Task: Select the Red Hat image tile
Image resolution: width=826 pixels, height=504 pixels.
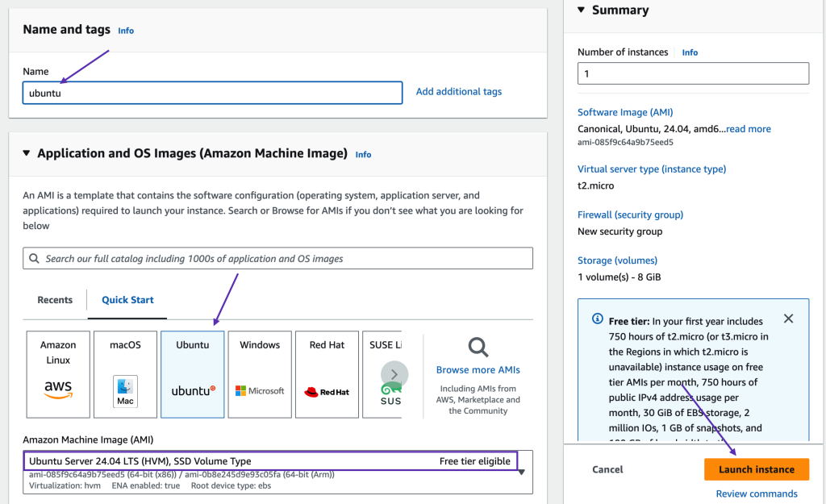Action: pyautogui.click(x=327, y=373)
